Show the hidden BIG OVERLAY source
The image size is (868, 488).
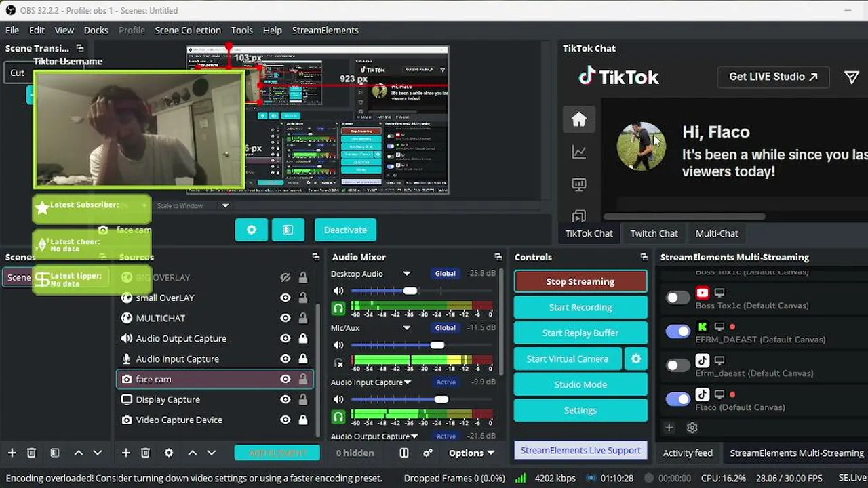(x=285, y=277)
